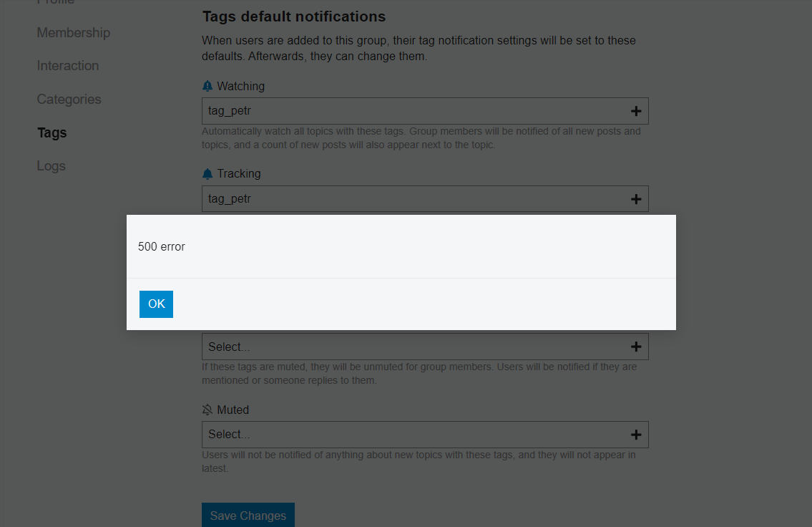This screenshot has height=527, width=812.
Task: Select the Tags section
Action: coord(52,132)
